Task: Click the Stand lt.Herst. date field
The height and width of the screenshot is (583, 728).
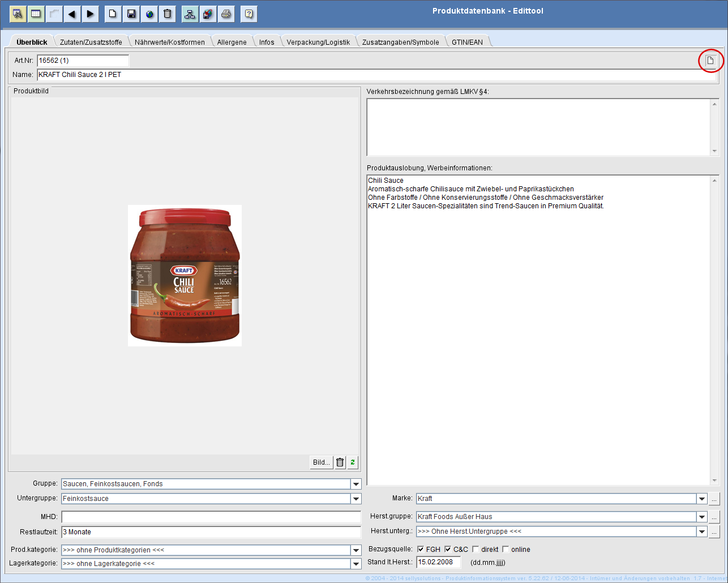Action: (439, 563)
